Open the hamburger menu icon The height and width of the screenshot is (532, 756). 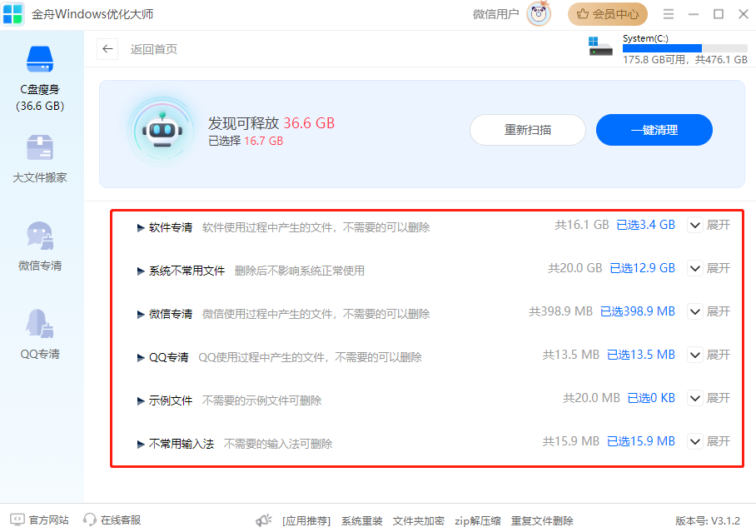coord(669,14)
